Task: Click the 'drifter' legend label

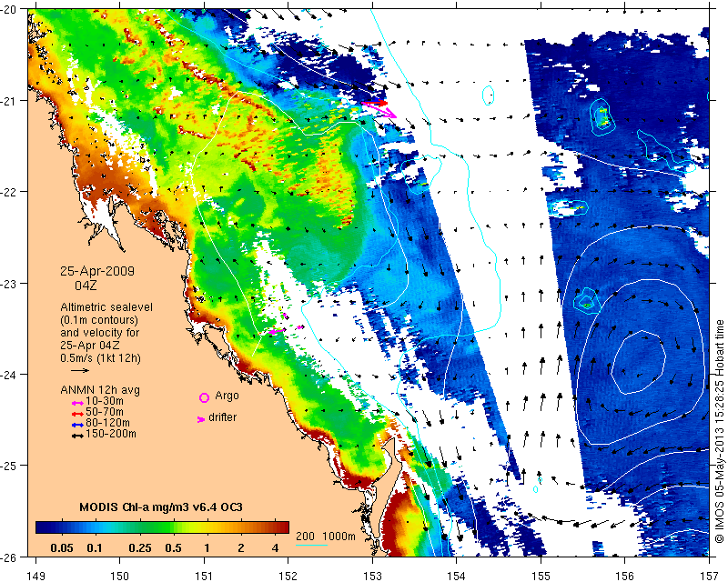Action: pyautogui.click(x=222, y=417)
